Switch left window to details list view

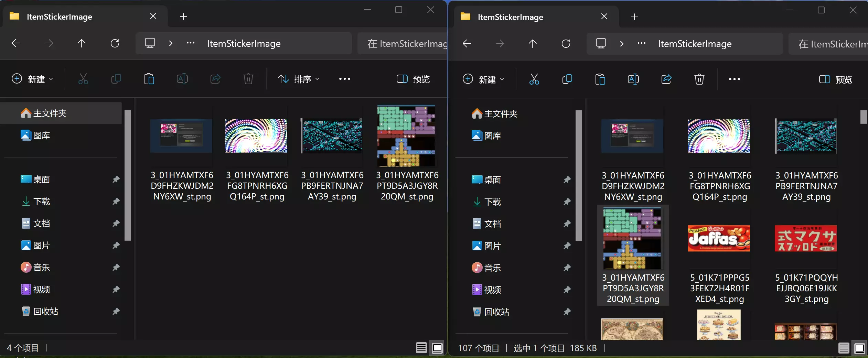421,348
